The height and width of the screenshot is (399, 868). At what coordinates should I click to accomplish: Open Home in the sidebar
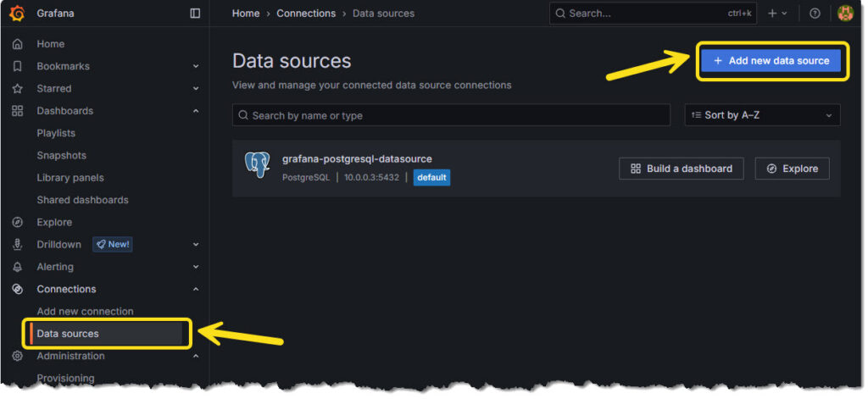50,44
